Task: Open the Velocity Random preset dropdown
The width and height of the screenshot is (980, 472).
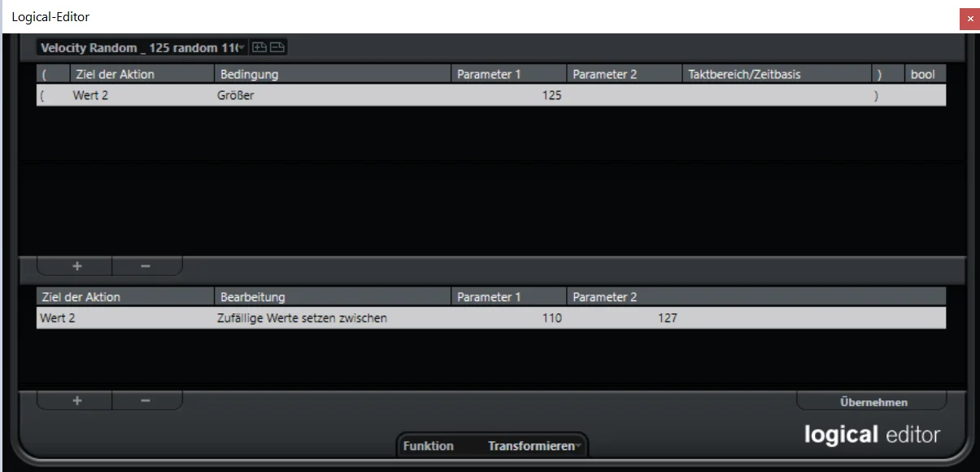Action: 143,48
